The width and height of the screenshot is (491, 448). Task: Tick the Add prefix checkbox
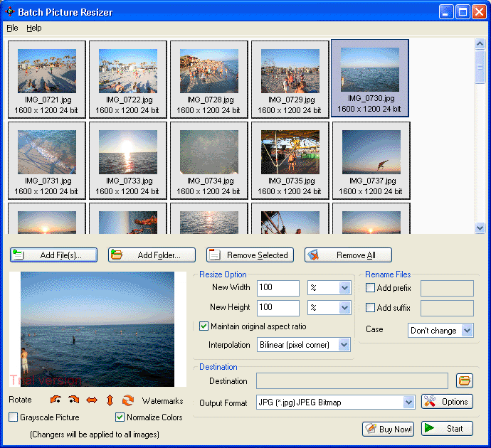pos(370,288)
